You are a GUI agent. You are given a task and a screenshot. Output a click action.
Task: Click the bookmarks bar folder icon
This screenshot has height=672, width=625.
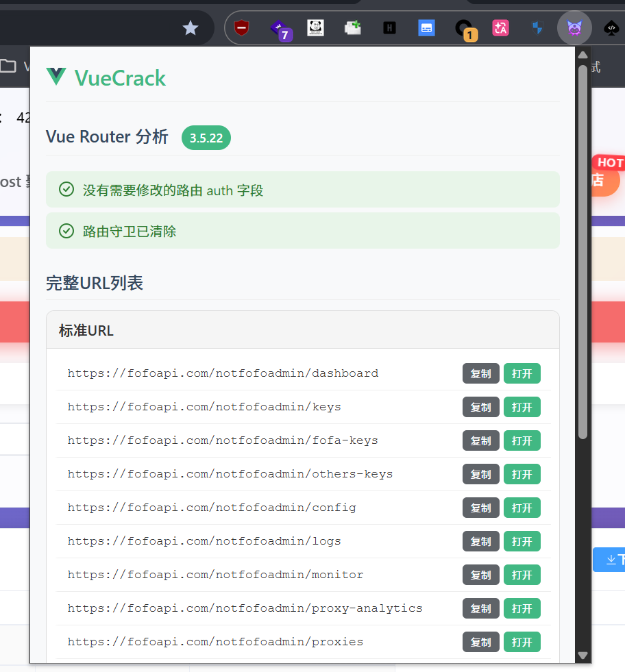[8, 66]
